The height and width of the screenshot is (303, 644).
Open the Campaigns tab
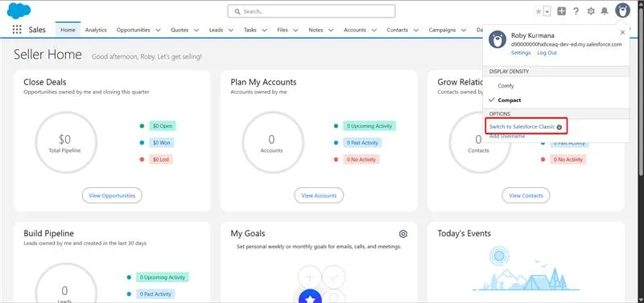(442, 30)
